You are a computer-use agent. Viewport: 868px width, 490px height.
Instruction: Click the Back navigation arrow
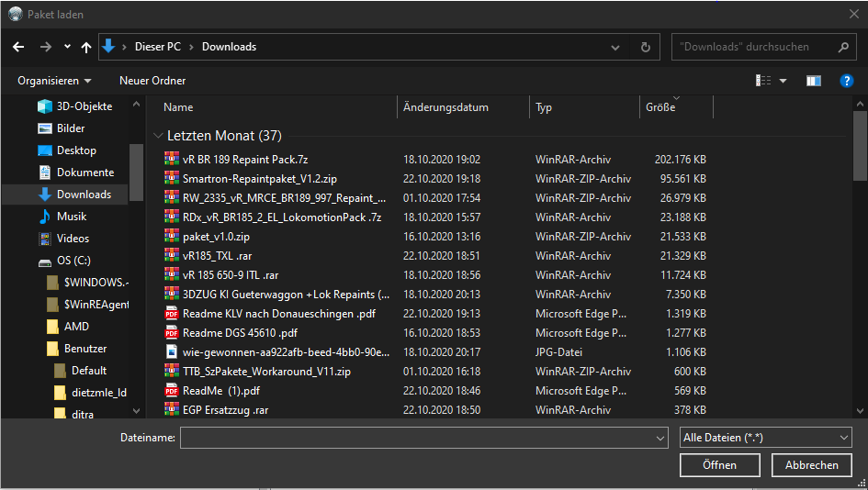coord(18,47)
